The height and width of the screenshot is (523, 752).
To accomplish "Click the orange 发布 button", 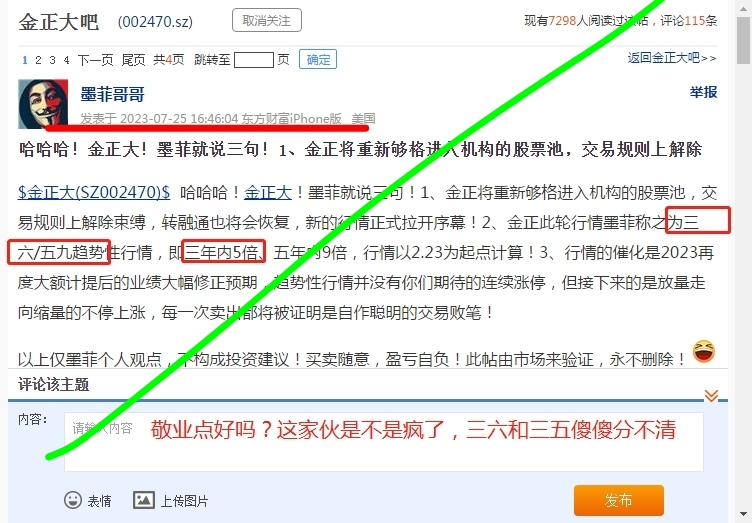I will click(619, 500).
